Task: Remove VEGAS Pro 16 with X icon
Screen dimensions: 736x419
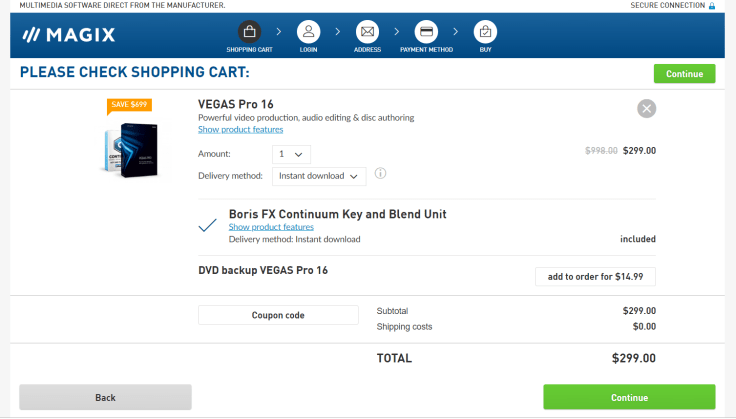Action: tap(646, 109)
